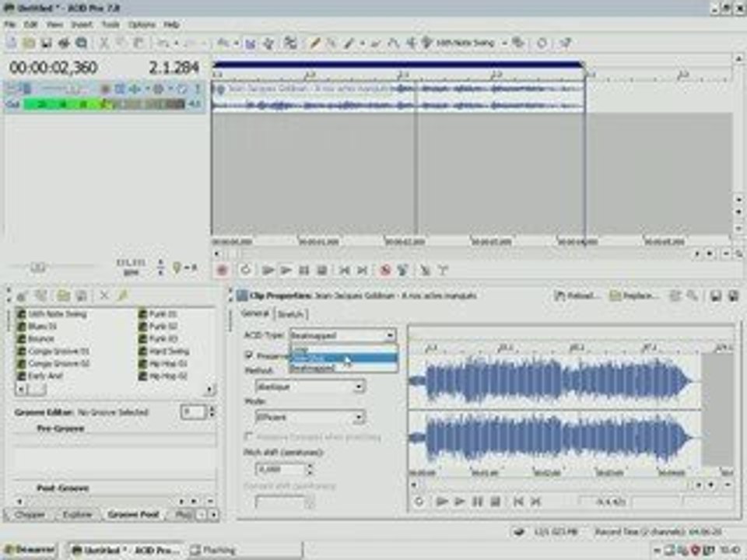Choose Beatmapped option in ACID type list
The height and width of the screenshot is (560, 747).
343,368
